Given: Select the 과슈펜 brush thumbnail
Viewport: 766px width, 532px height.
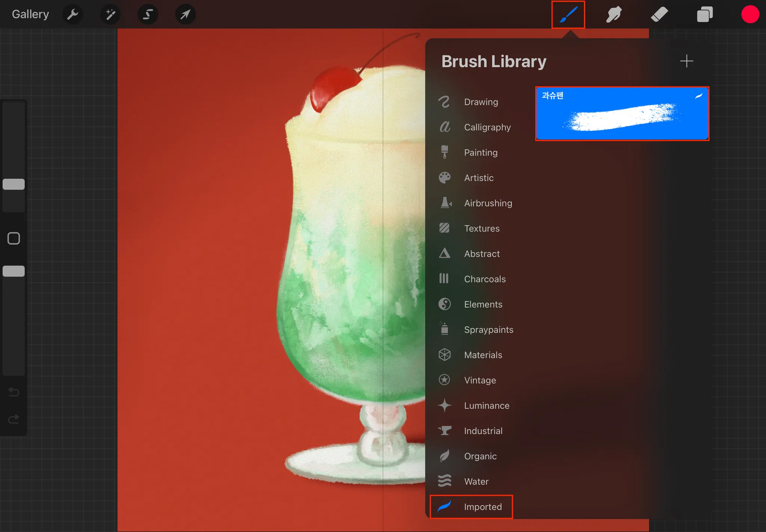Looking at the screenshot, I should coord(622,114).
